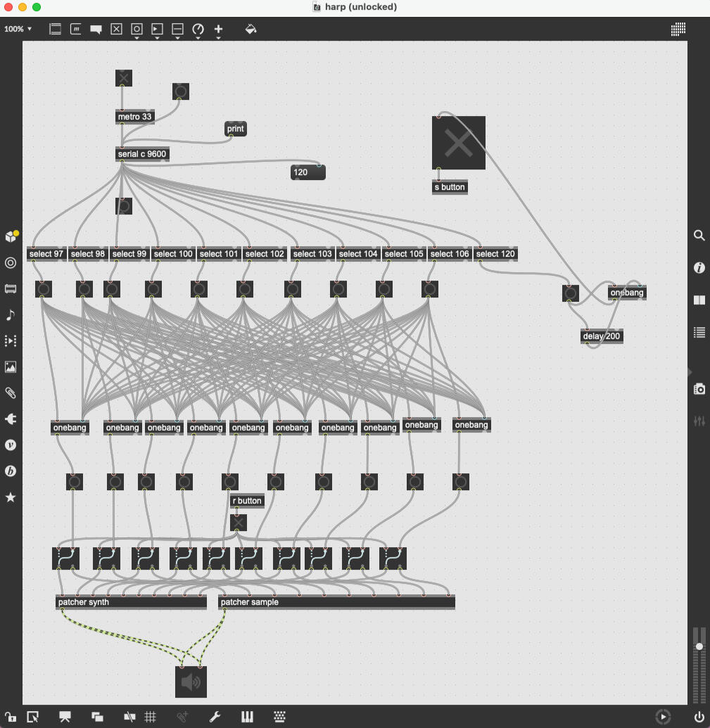Click the print object box
Image resolution: width=710 pixels, height=728 pixels.
click(236, 129)
